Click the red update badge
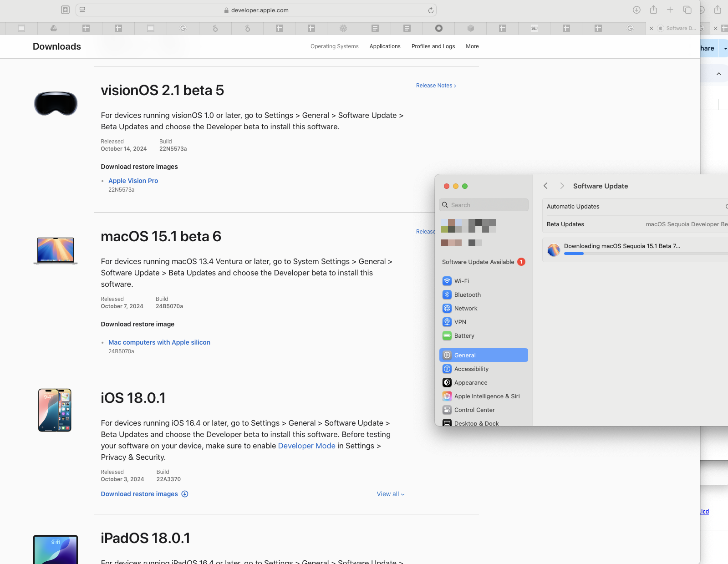The image size is (728, 564). point(521,262)
